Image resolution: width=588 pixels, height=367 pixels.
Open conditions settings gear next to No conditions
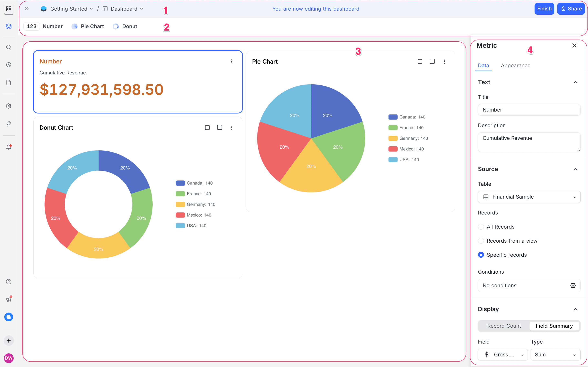pos(573,285)
